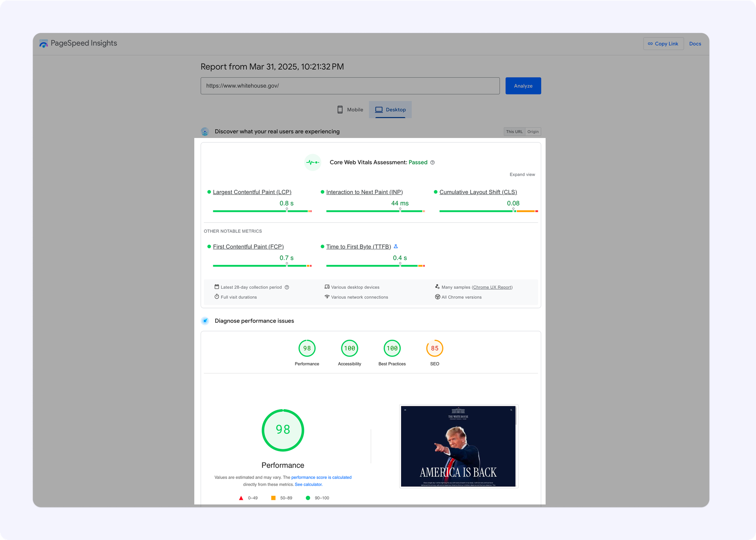Click the All Chrome versions text
Screen dimensions: 756x540
(462, 297)
